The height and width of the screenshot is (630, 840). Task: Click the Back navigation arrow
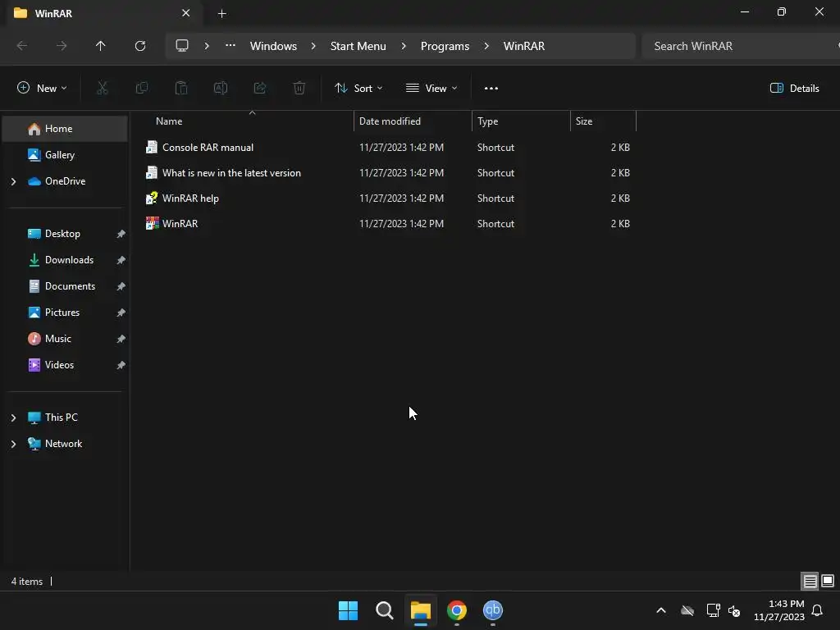22,46
